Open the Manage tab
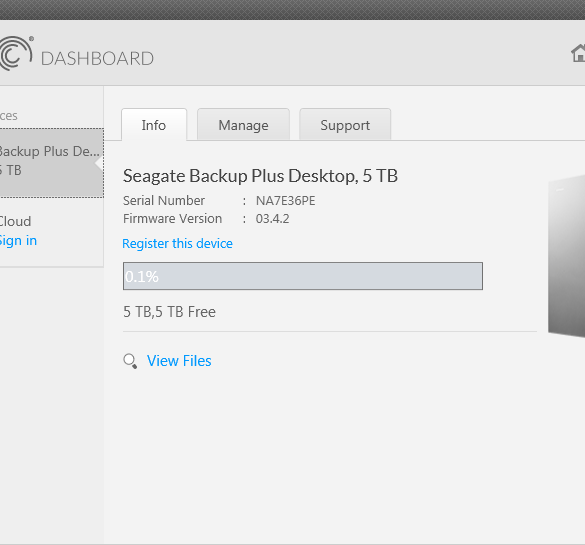 tap(243, 125)
